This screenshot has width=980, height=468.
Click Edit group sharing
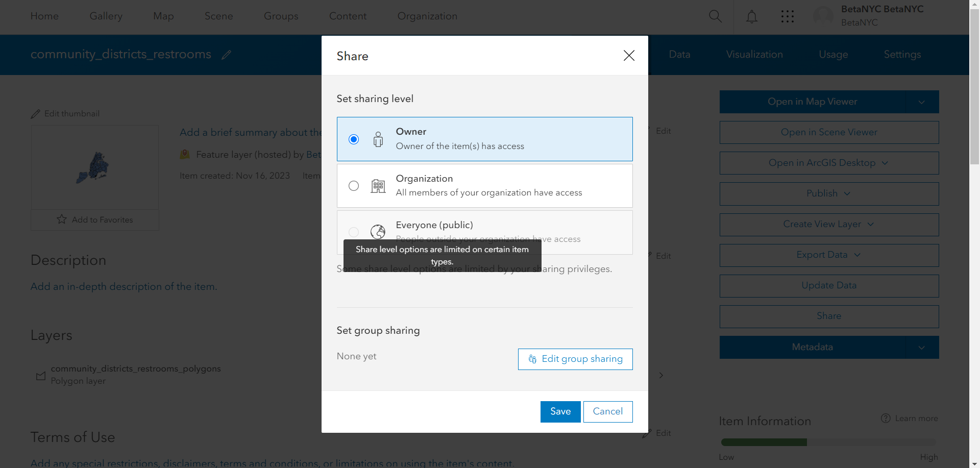(x=575, y=359)
